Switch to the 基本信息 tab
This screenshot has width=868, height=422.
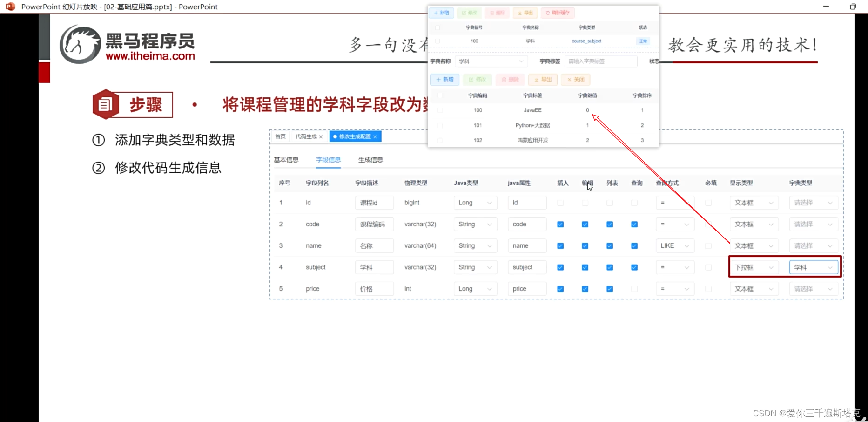coord(286,159)
